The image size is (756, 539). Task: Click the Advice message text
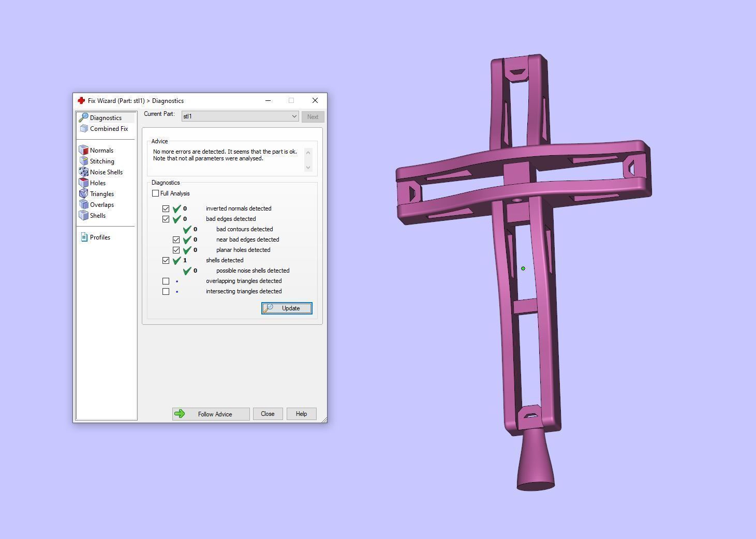pos(225,155)
